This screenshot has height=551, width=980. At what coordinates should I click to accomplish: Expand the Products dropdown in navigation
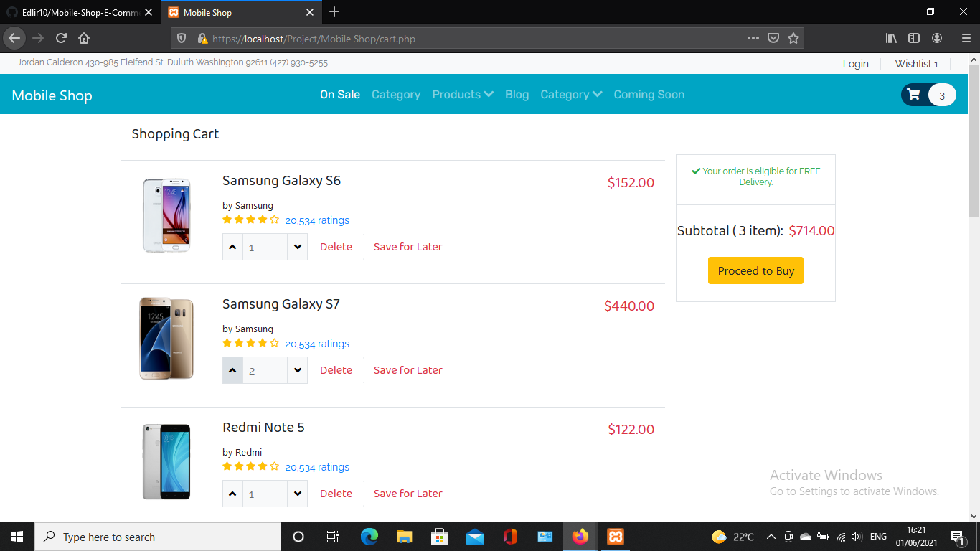(463, 94)
